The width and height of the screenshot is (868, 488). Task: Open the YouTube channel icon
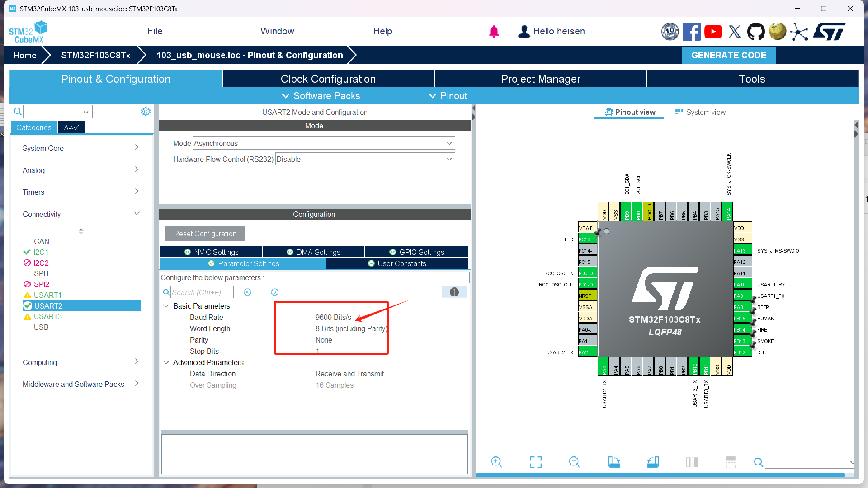(713, 32)
